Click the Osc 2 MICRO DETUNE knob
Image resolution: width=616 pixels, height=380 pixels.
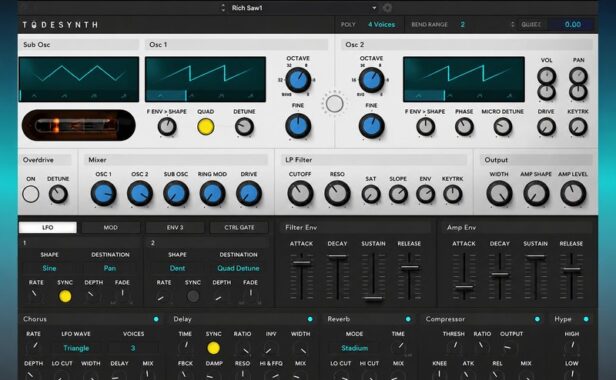502,127
